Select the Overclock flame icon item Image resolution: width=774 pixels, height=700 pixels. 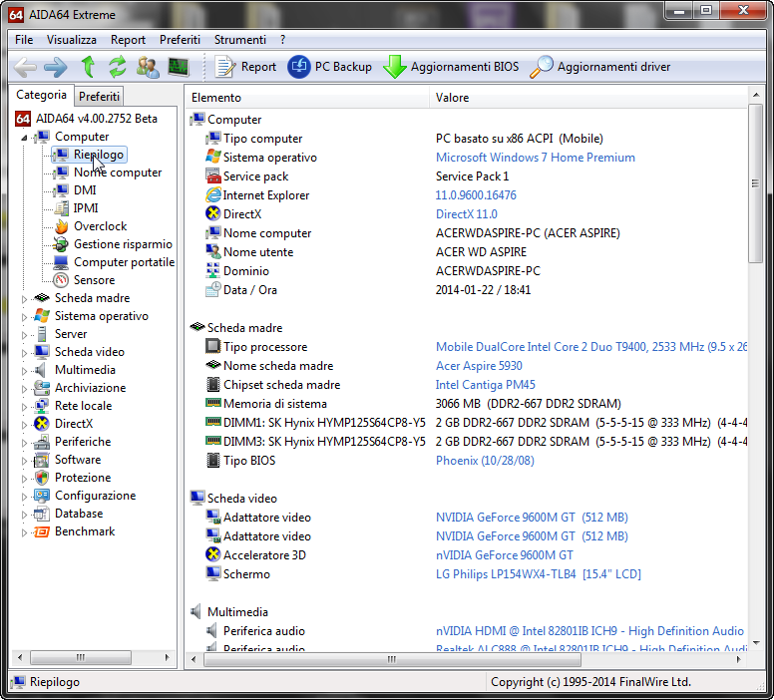pyautogui.click(x=61, y=226)
